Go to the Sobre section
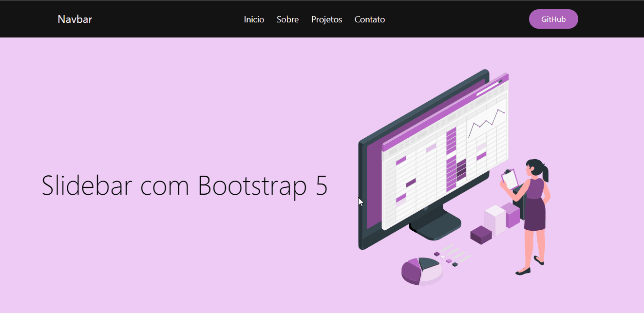 click(287, 19)
